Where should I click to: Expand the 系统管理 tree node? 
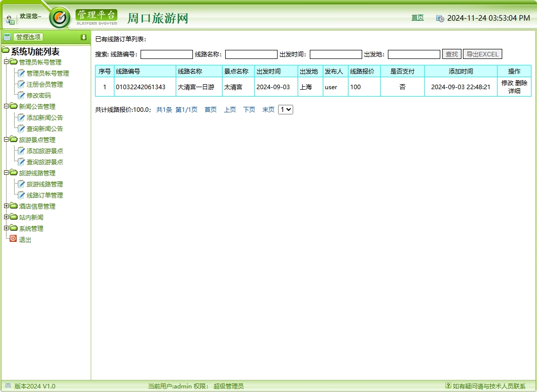click(x=6, y=228)
